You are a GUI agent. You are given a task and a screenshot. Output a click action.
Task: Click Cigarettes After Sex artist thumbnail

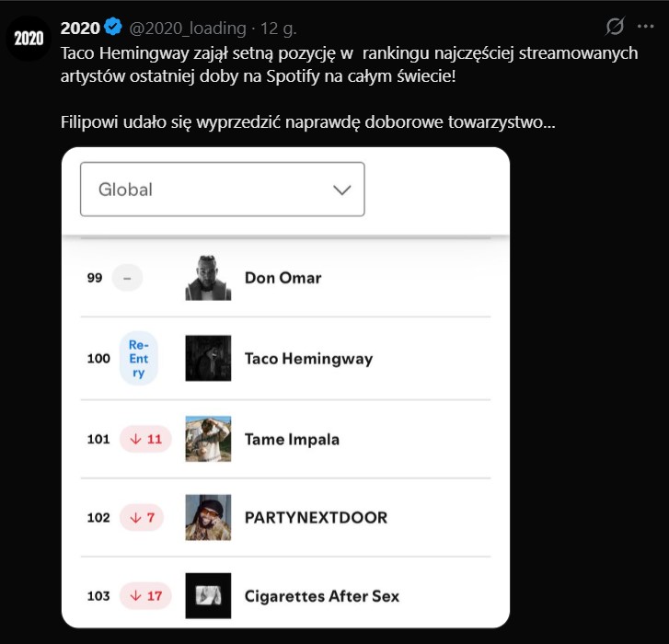click(x=208, y=595)
